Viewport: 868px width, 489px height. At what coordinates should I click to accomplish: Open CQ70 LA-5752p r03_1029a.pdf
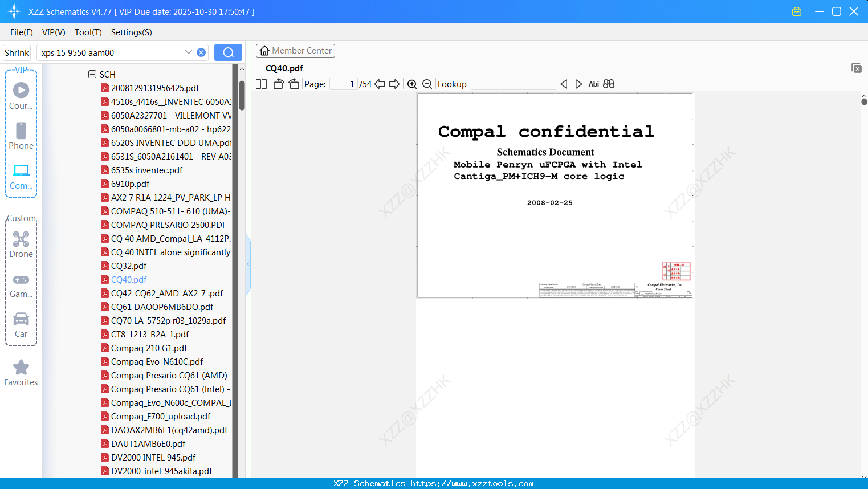click(168, 321)
